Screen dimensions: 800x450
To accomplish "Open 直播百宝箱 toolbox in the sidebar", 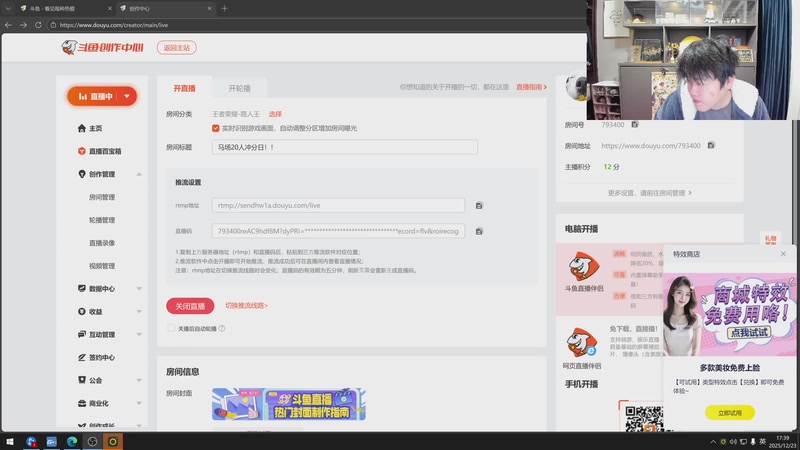I will pyautogui.click(x=99, y=151).
